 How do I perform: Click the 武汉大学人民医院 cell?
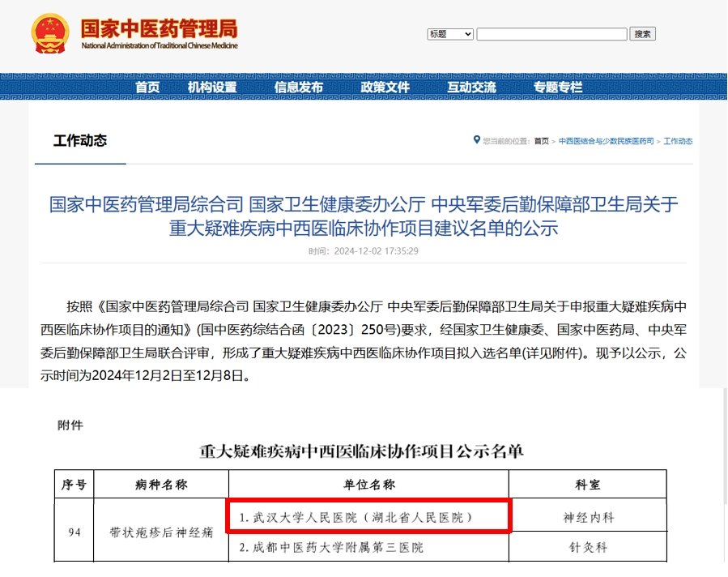pyautogui.click(x=368, y=516)
